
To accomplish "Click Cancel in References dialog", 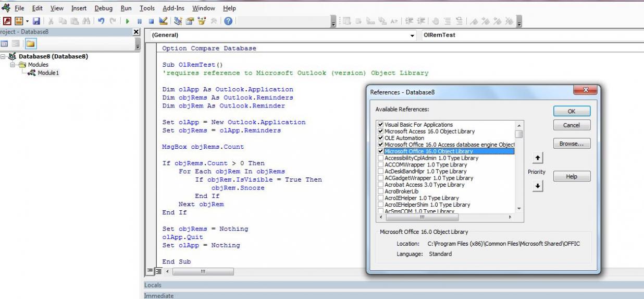I will coord(572,125).
